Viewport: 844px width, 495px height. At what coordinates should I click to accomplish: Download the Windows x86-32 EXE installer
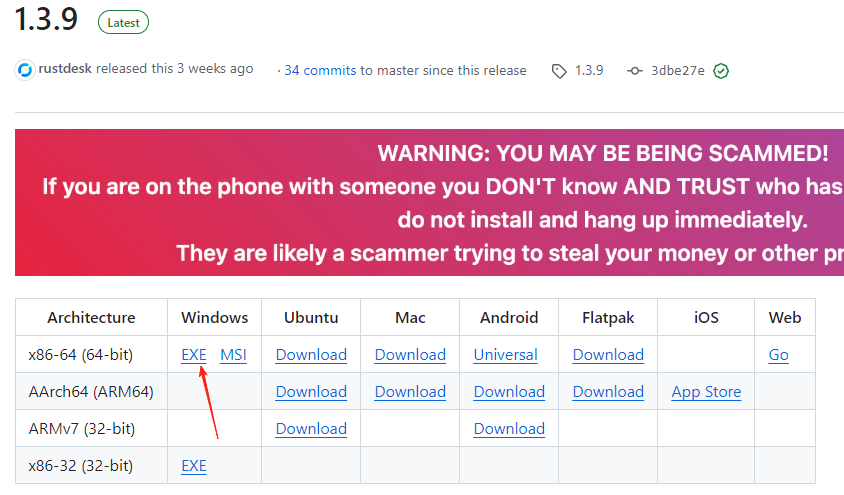coord(194,466)
